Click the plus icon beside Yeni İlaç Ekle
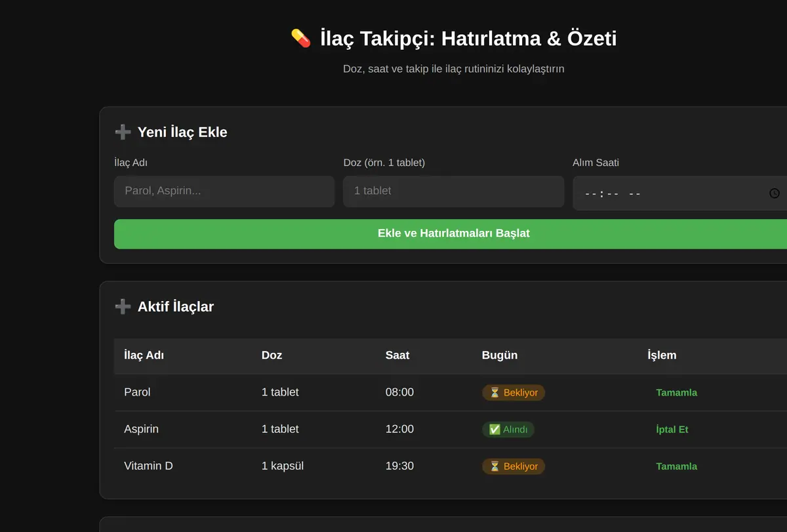 coord(123,132)
